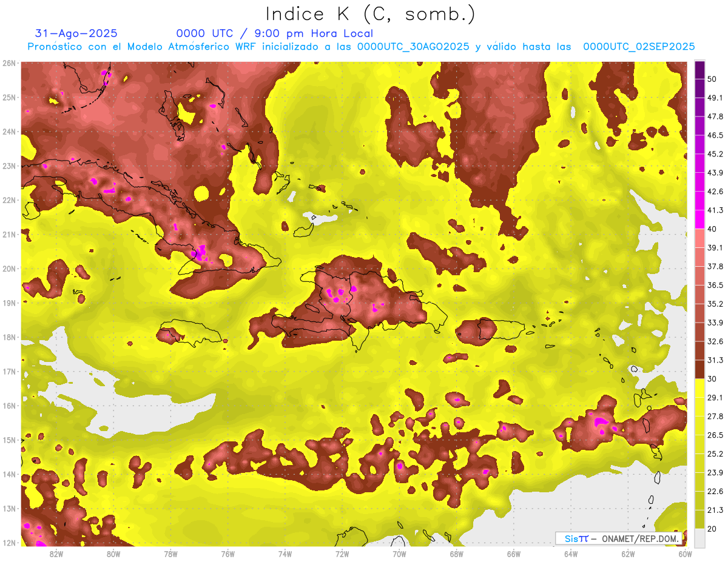Click the longitude label '68W'
Image resolution: width=728 pixels, height=562 pixels.
point(456,554)
